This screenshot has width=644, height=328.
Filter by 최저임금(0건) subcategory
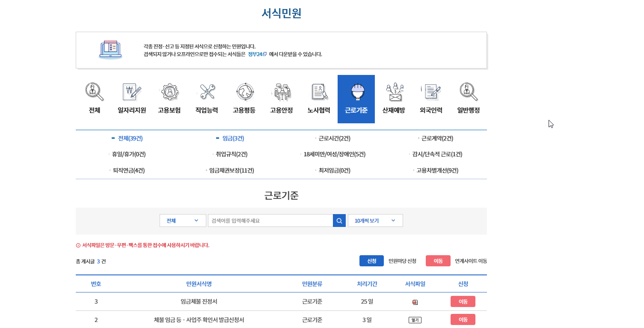(335, 170)
